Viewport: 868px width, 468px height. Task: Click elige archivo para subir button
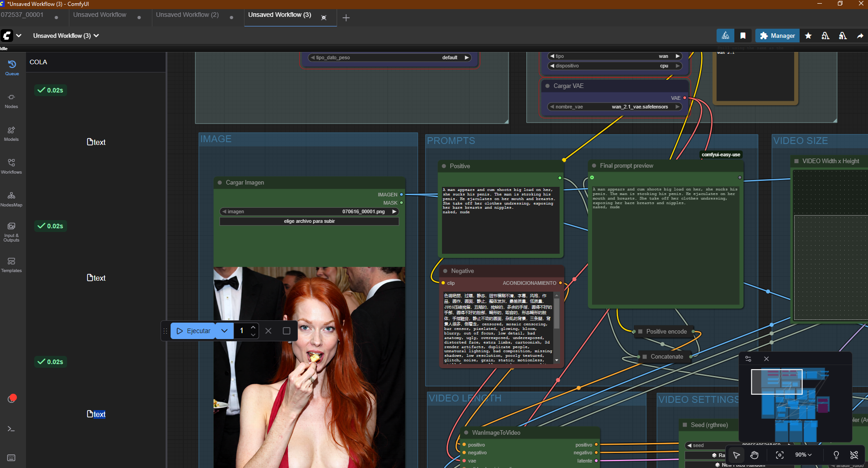[309, 221]
